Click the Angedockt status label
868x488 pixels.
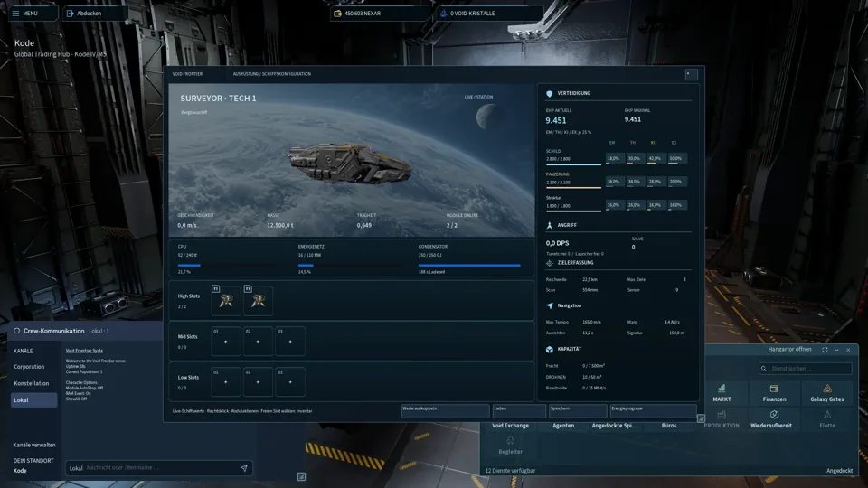839,471
